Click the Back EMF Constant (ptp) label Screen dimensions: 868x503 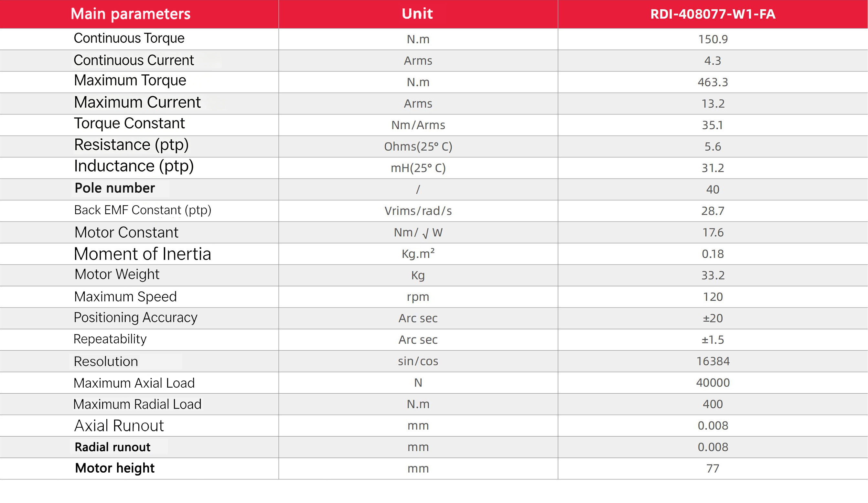pos(143,210)
